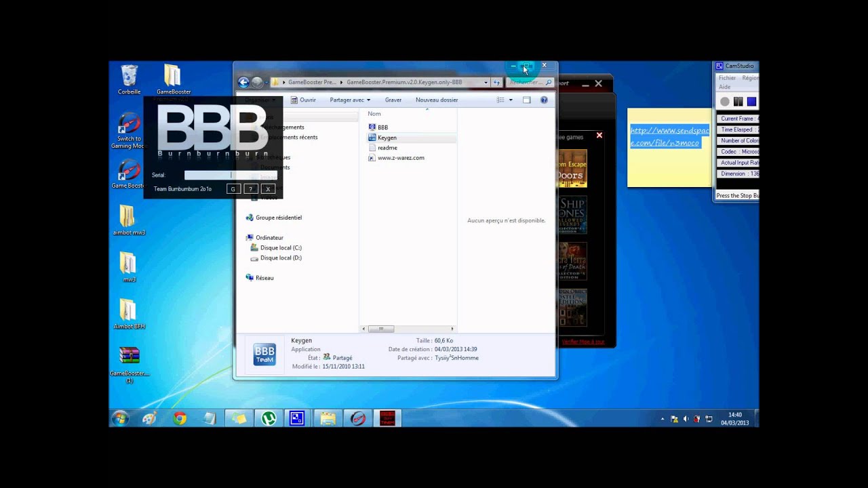Close the free games panel with red X

click(599, 136)
